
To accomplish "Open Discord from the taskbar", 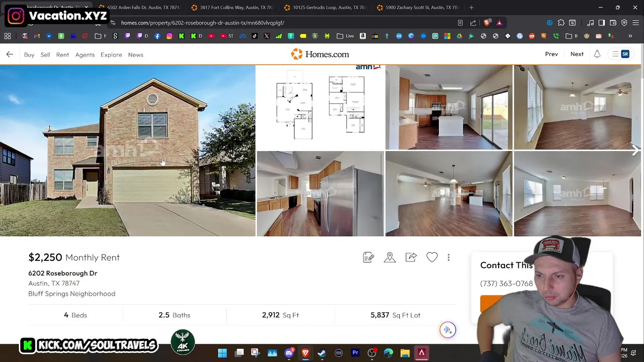I will pos(289,353).
